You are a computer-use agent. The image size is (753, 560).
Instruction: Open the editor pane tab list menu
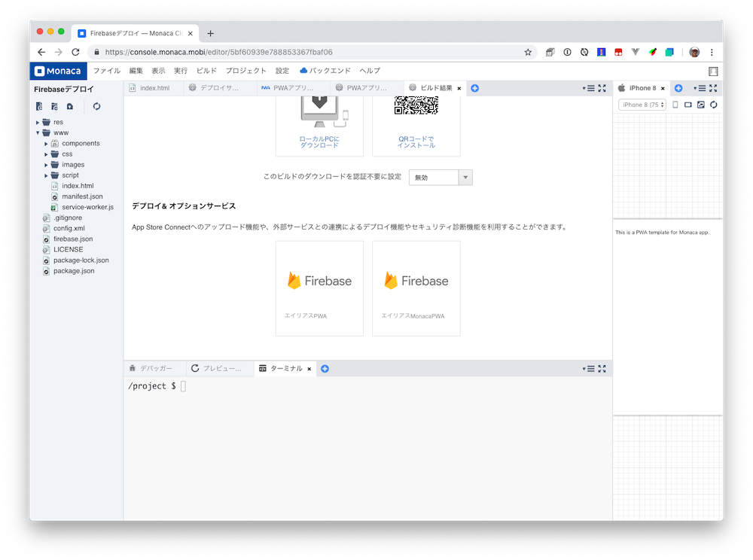click(589, 88)
